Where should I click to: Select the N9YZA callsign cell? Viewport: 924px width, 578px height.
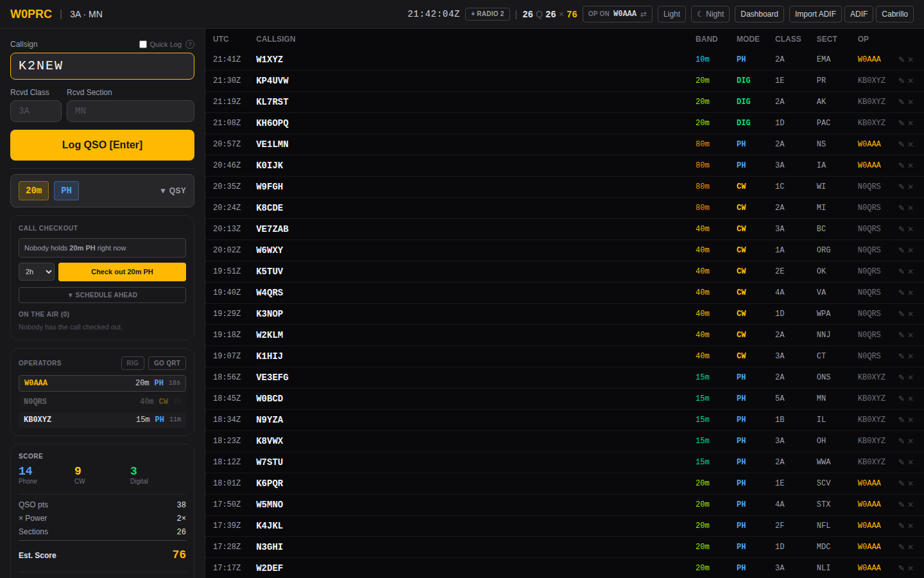click(269, 420)
